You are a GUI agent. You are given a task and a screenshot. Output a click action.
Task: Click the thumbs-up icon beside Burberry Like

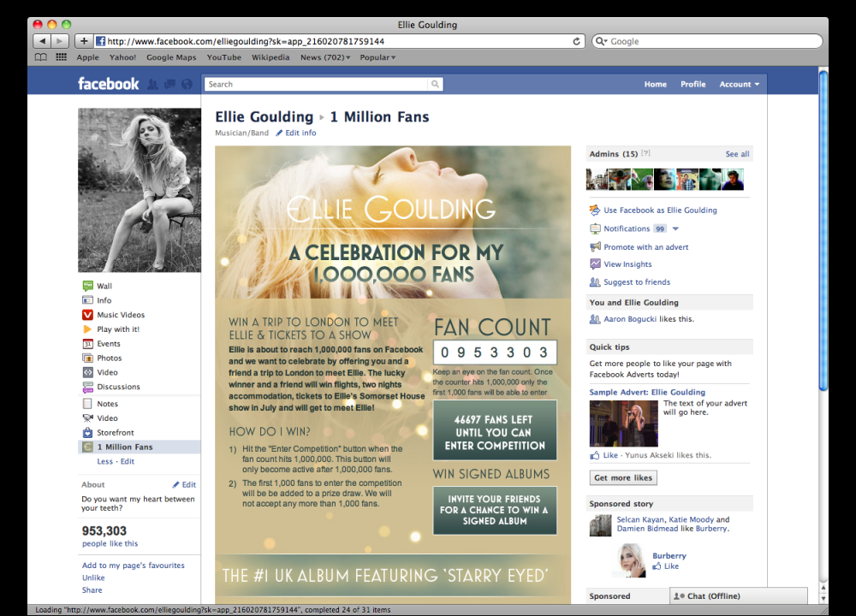pos(657,566)
